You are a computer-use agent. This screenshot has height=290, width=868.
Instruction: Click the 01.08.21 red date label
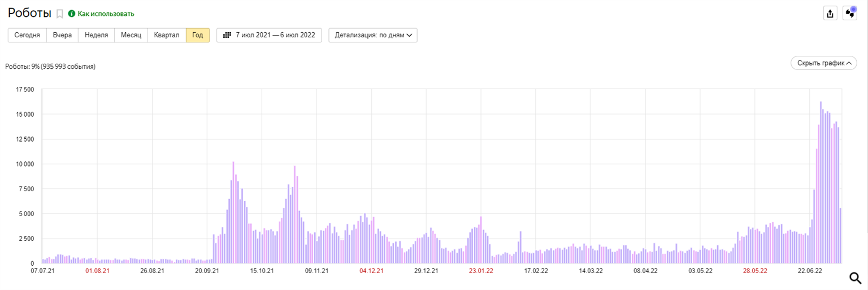pyautogui.click(x=97, y=271)
